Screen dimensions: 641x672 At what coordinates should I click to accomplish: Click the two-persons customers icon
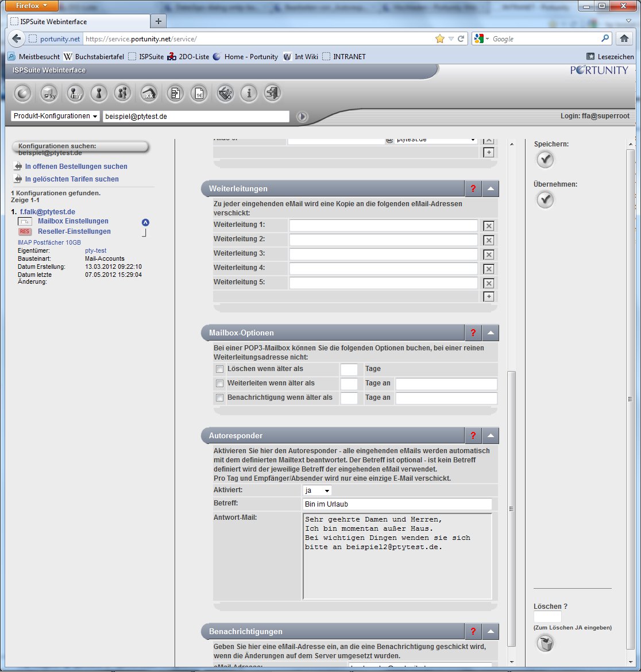click(x=122, y=94)
